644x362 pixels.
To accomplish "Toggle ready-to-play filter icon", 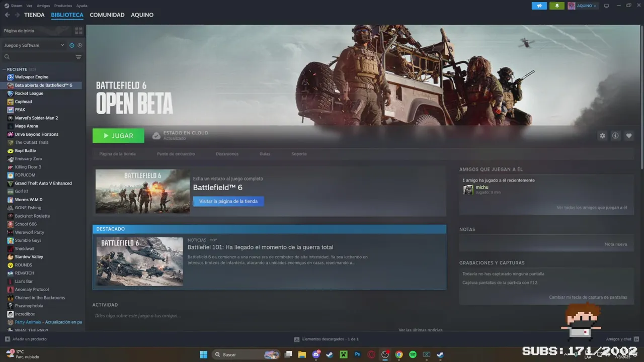I will 79,45.
